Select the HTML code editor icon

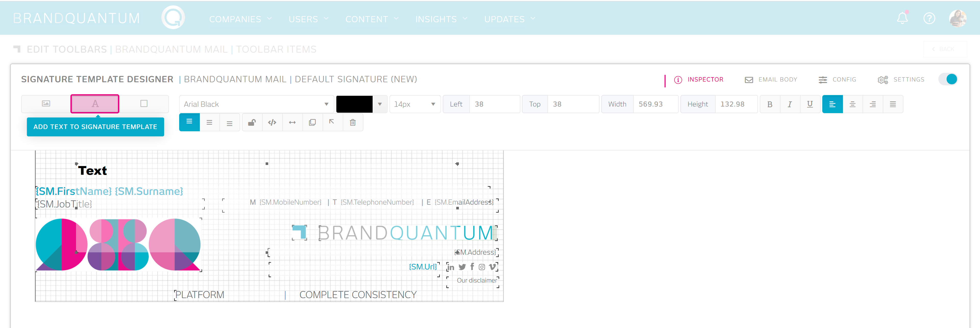click(x=271, y=123)
